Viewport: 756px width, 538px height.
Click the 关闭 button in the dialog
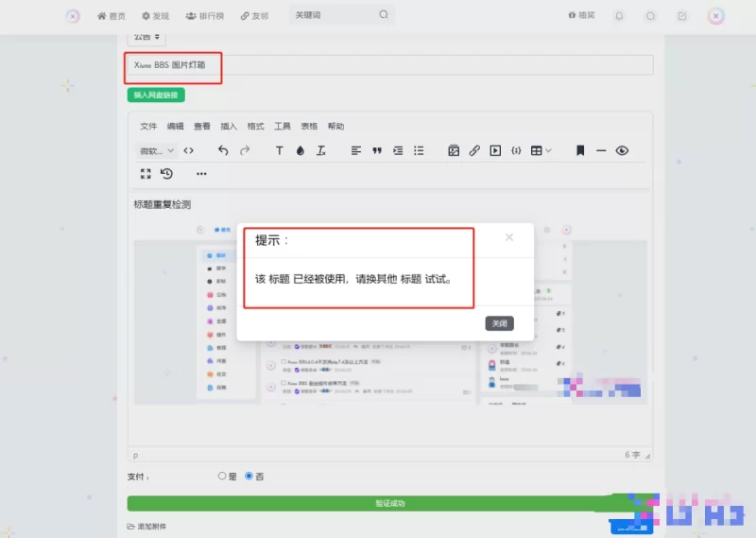tap(500, 323)
